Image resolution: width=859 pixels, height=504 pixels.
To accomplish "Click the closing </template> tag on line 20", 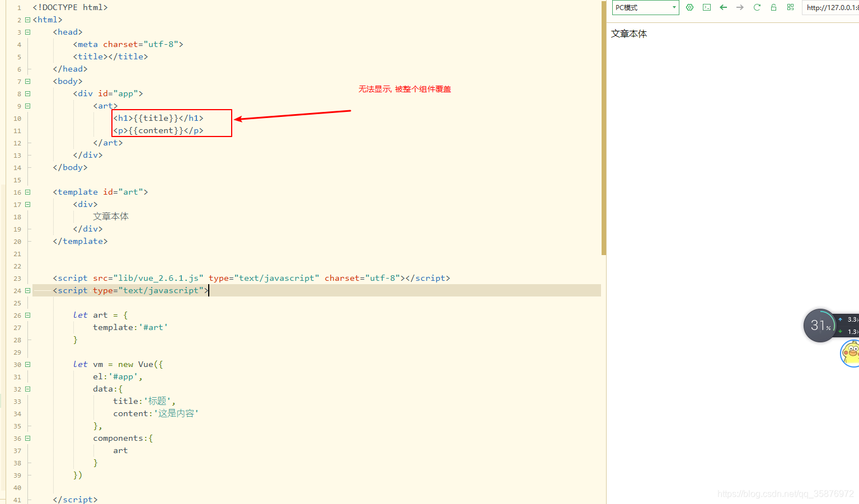I will click(80, 241).
